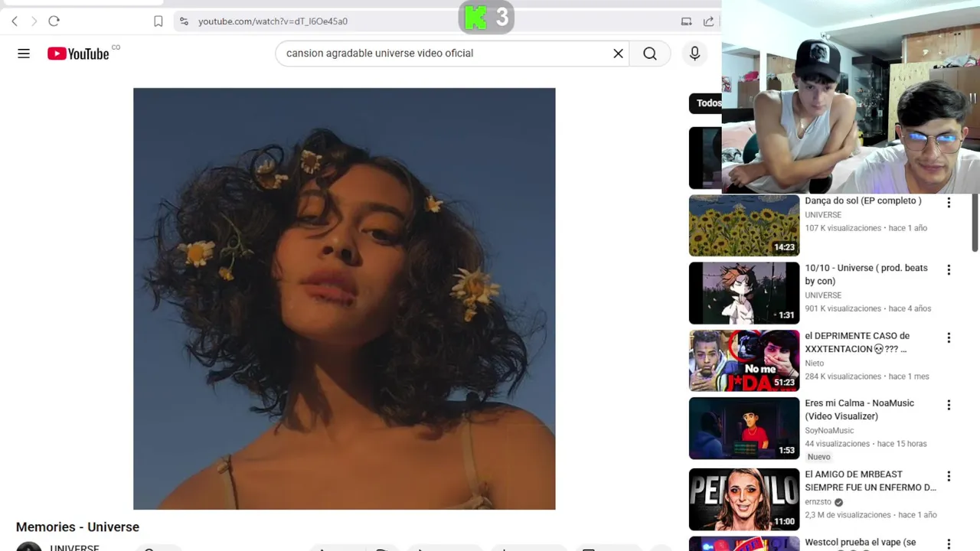This screenshot has height=551, width=980.
Task: Open XXXTENTACION case video thumbnail
Action: coord(744,360)
